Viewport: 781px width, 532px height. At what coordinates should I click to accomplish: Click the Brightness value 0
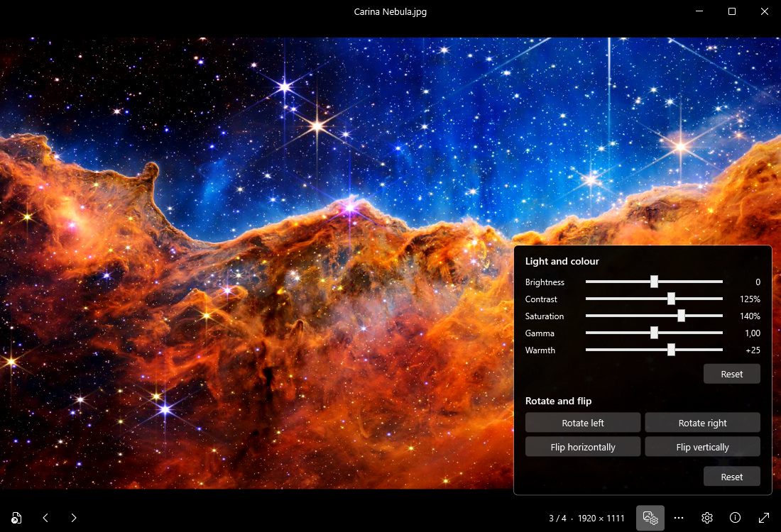click(x=758, y=282)
